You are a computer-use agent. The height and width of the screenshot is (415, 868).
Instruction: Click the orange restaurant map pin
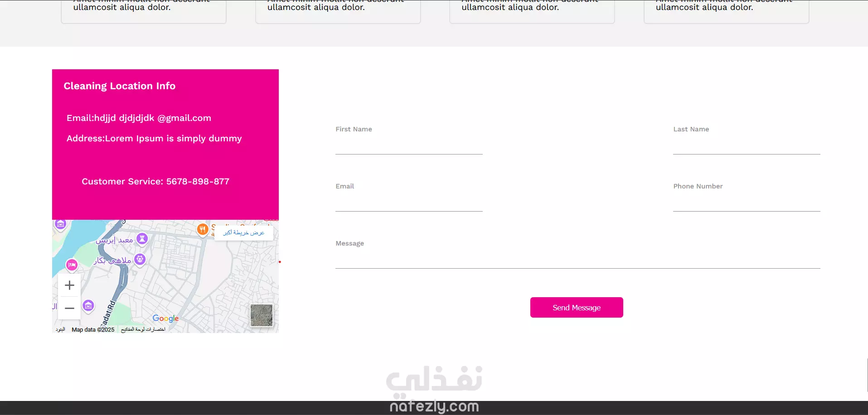[203, 229]
